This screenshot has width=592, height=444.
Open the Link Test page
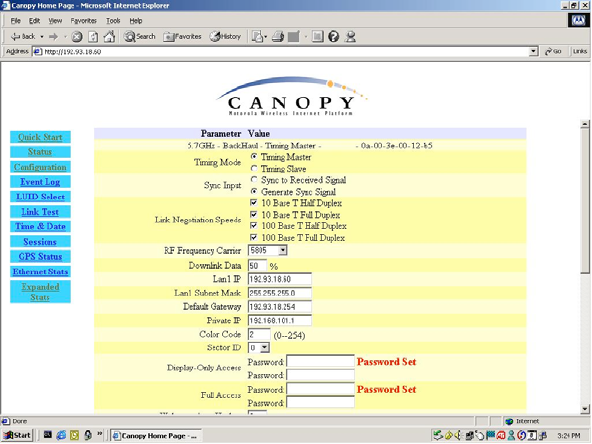pyautogui.click(x=40, y=212)
